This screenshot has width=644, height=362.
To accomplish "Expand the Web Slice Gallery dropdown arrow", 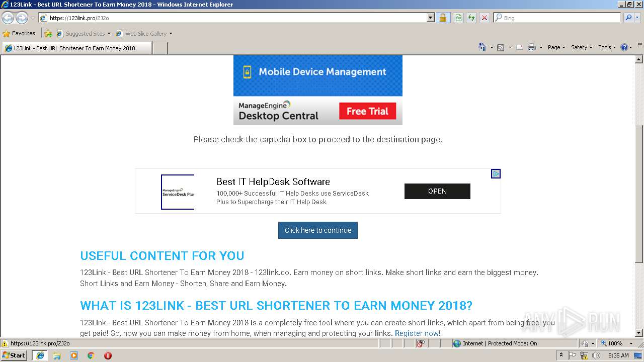I will point(171,34).
